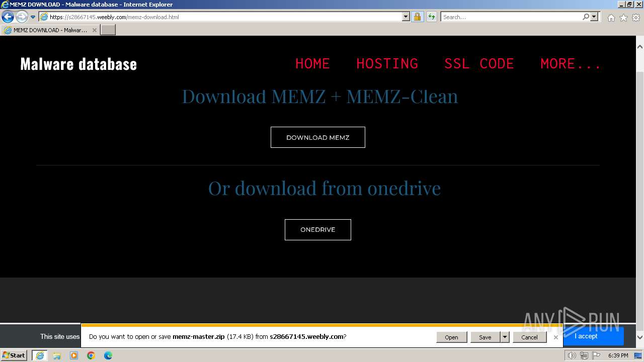Open the recent pages dropdown arrow
The image size is (644, 362).
coord(33,17)
